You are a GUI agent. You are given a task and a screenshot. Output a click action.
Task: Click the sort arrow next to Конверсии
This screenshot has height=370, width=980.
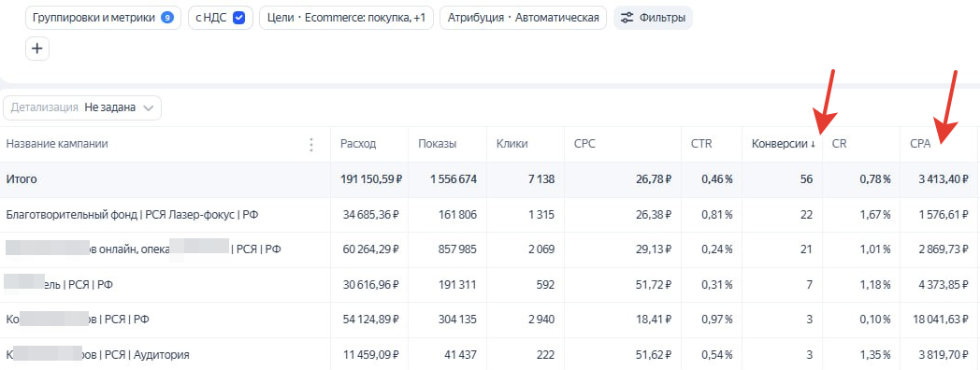(814, 145)
